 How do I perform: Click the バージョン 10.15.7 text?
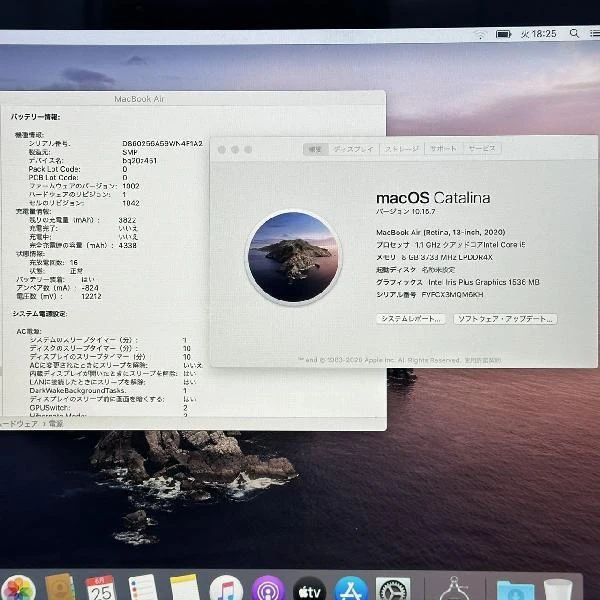[406, 212]
